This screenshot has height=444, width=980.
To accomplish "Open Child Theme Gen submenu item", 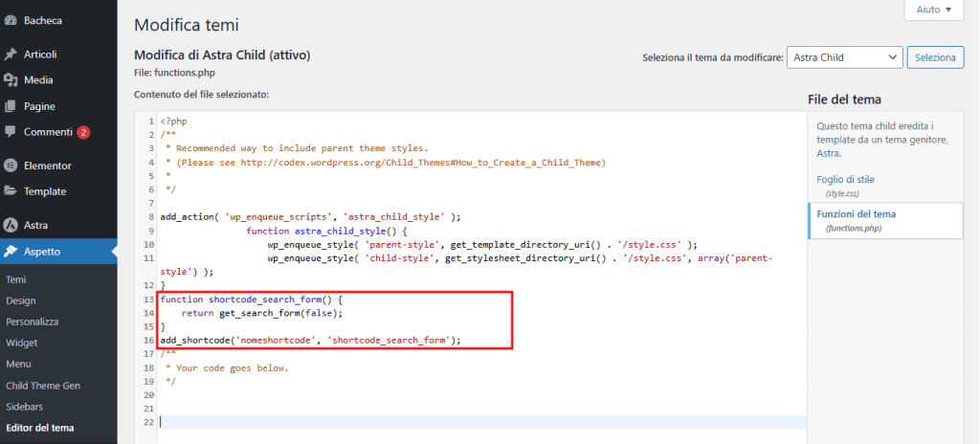I will (42, 386).
